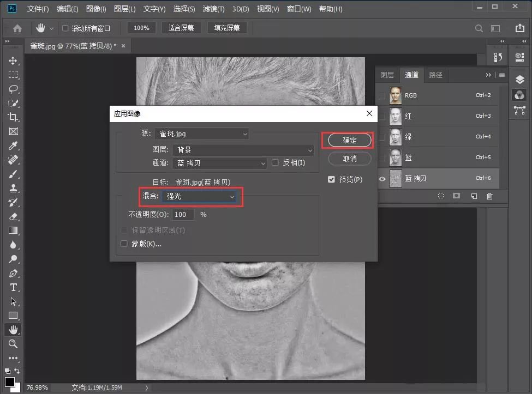Select the Clone Stamp tool
Image resolution: width=532 pixels, height=394 pixels.
(x=13, y=188)
